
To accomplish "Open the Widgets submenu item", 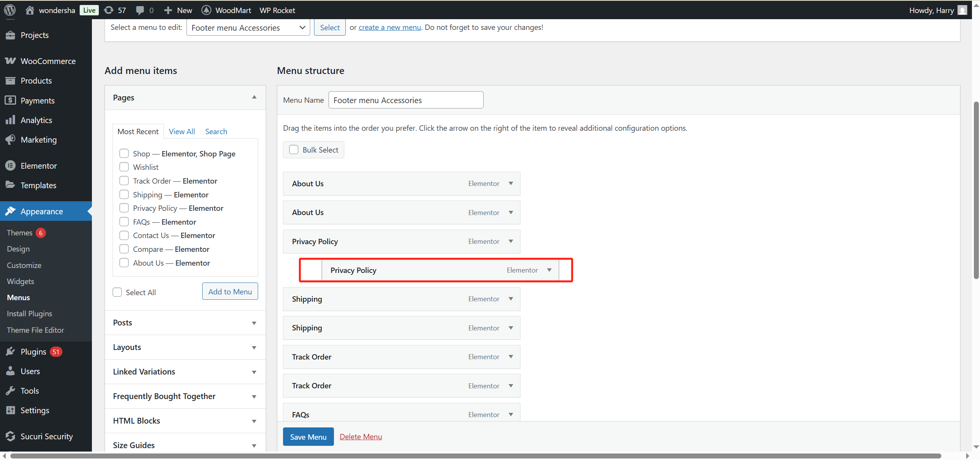I will click(20, 281).
